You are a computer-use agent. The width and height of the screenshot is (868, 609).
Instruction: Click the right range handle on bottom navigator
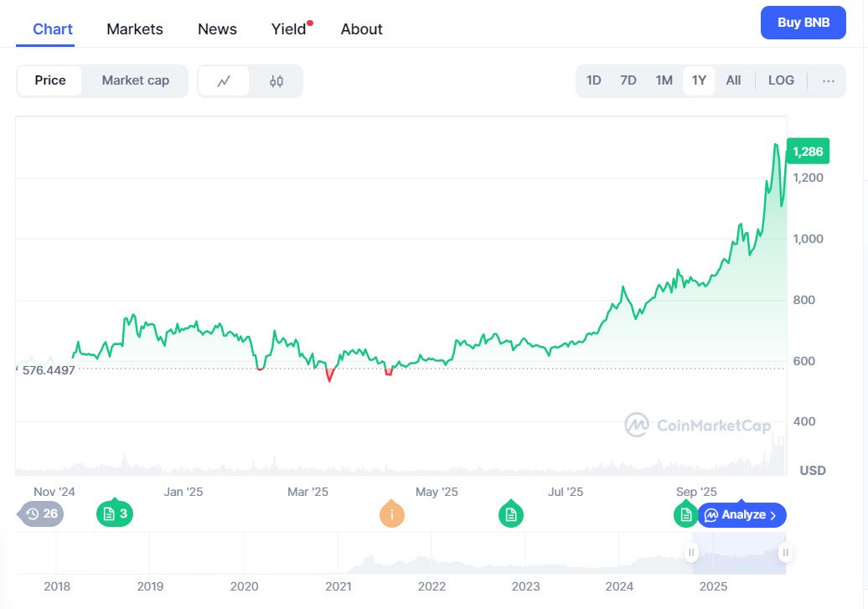point(785,553)
